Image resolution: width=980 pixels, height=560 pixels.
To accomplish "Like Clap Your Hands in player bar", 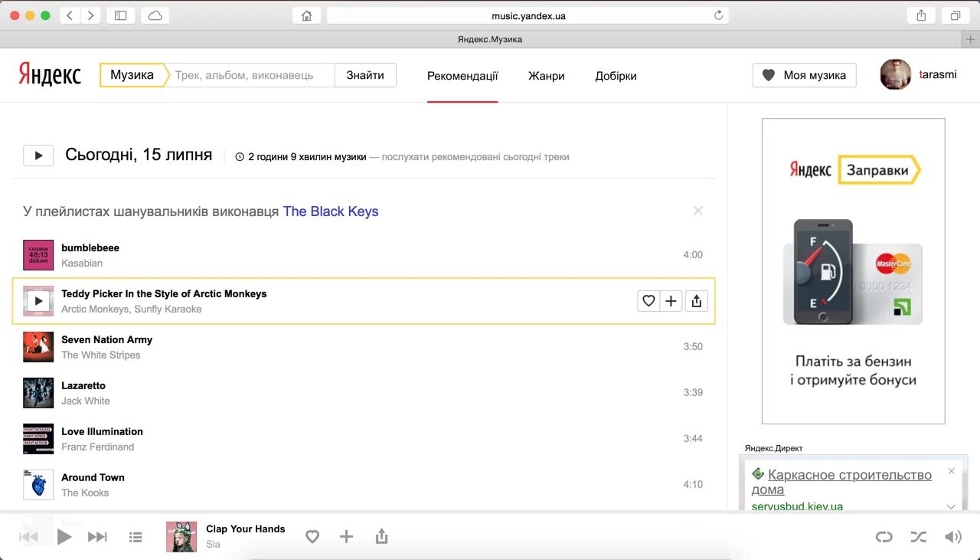I will (312, 537).
